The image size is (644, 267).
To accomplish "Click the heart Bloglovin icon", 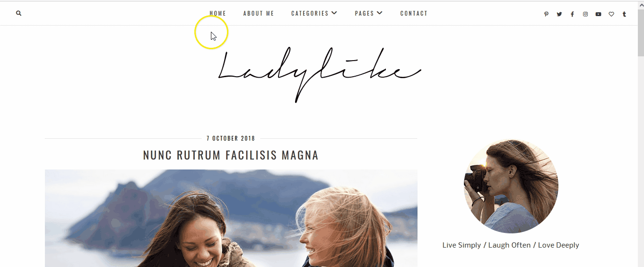I will pos(611,14).
